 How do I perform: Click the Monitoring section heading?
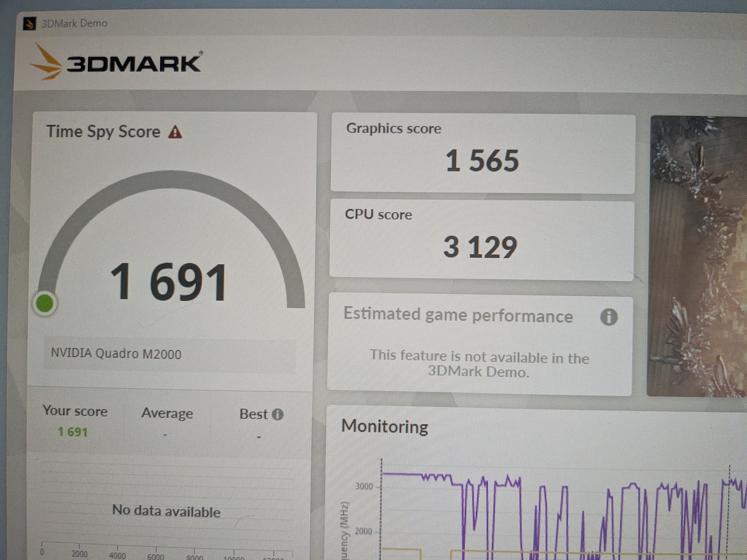click(385, 426)
